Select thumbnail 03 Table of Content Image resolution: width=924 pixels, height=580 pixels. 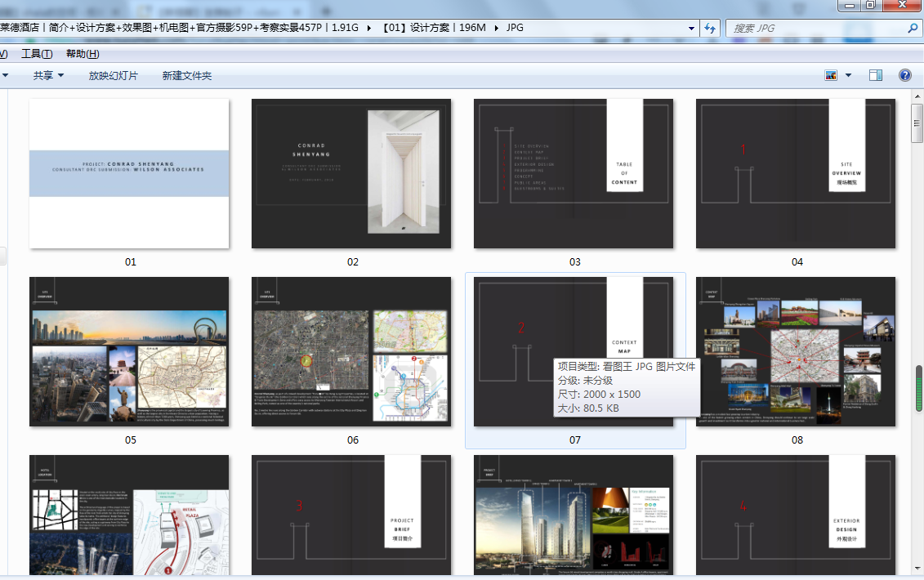point(574,173)
